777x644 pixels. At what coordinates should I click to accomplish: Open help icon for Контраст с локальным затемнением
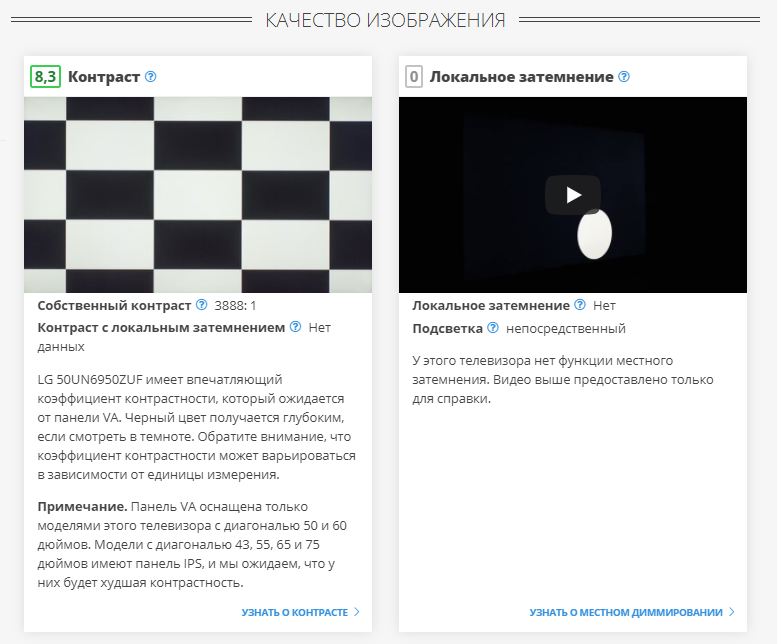[x=295, y=327]
